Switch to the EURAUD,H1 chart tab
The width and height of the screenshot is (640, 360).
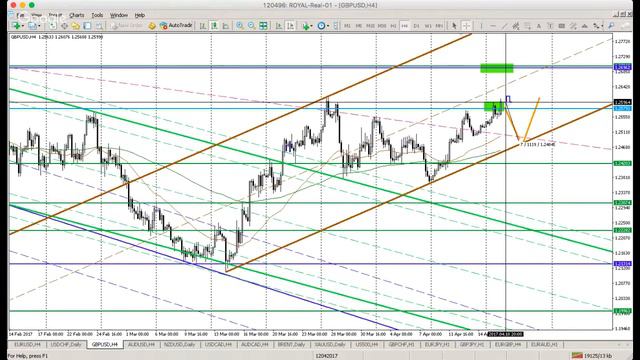click(x=544, y=344)
